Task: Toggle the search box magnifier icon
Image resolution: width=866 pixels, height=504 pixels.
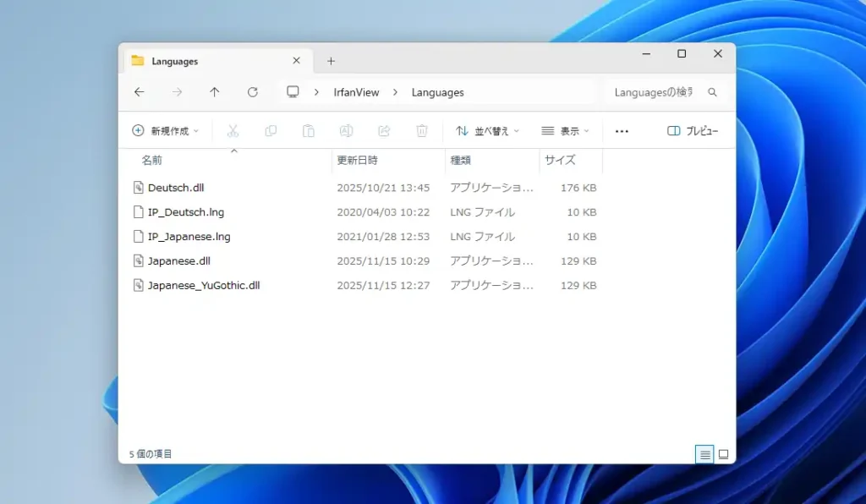Action: 713,92
